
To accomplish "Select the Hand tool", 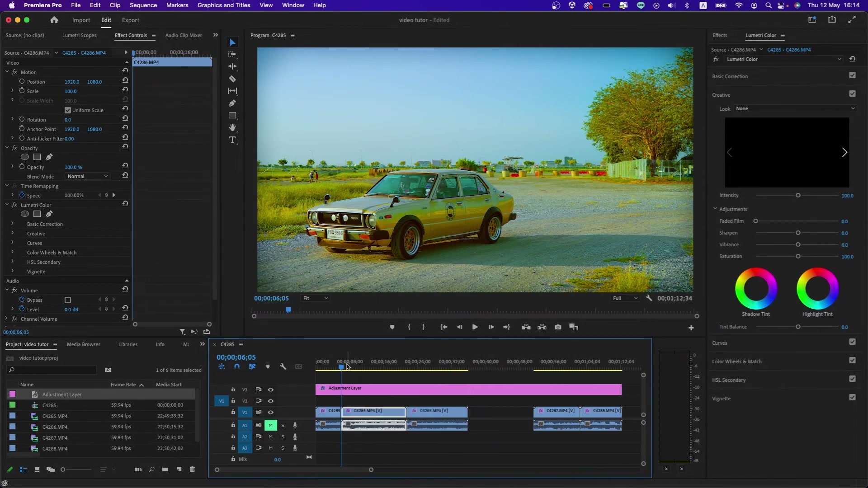I will [x=232, y=127].
